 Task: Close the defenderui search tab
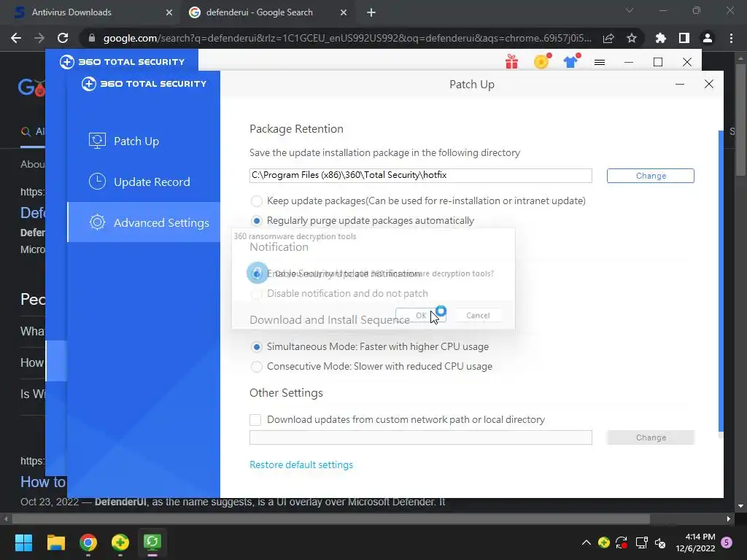click(x=344, y=13)
